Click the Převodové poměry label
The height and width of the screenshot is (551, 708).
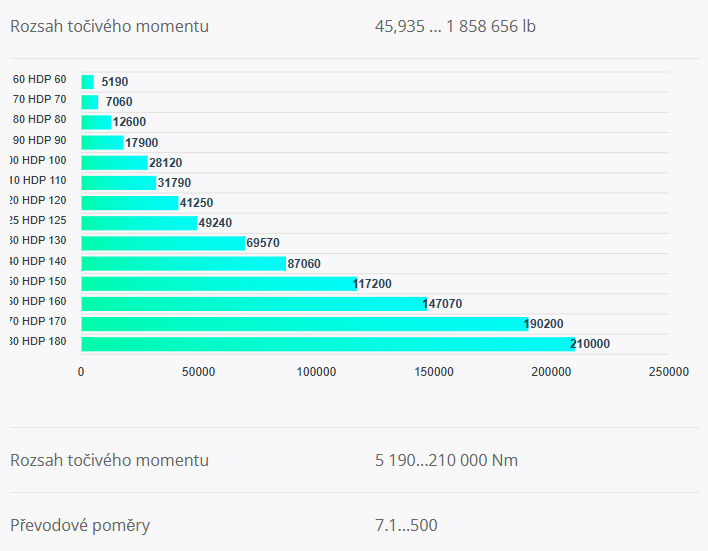[80, 526]
